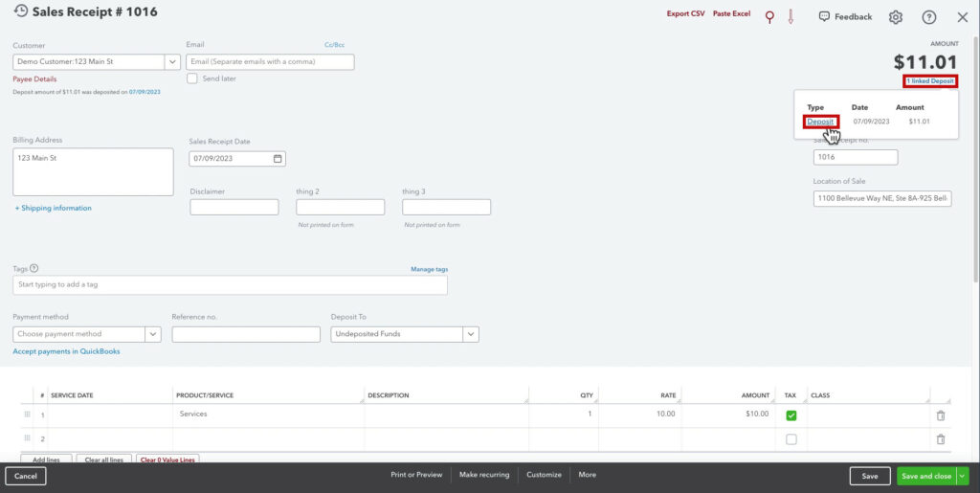Click the Add lines button
The height and width of the screenshot is (493, 980).
(46, 459)
